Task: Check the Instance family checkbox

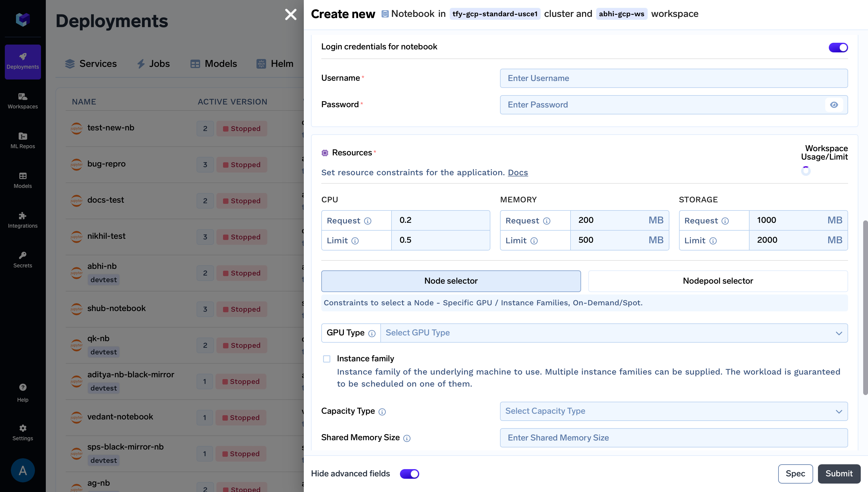Action: [326, 359]
